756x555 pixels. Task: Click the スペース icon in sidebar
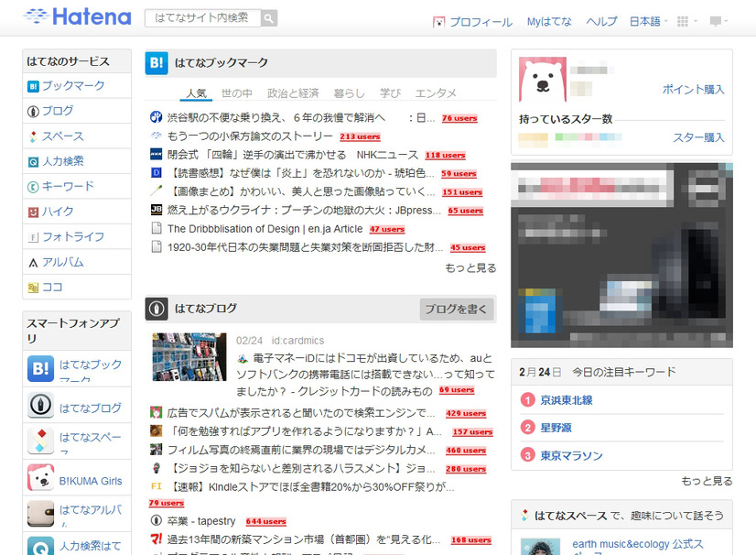(33, 136)
